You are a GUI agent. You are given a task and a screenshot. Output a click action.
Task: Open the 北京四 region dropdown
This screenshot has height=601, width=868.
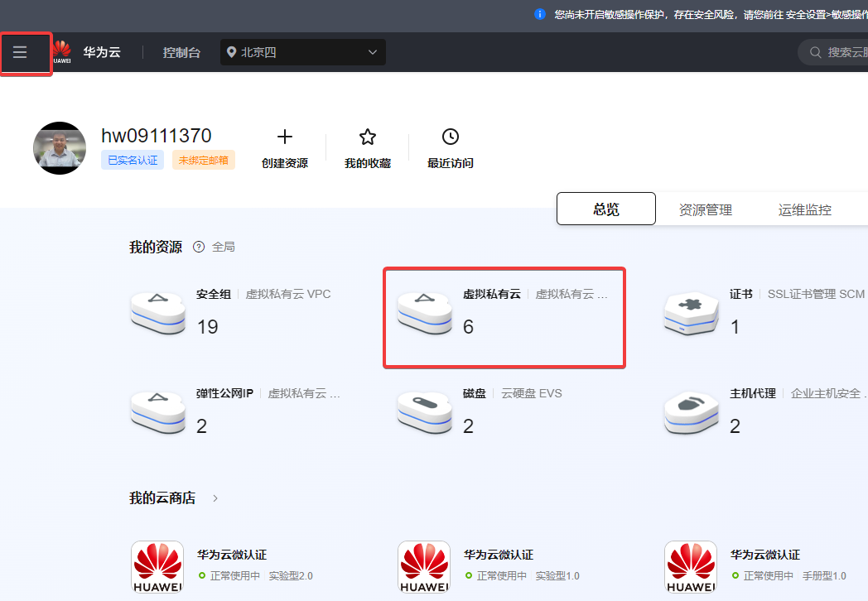[x=303, y=52]
